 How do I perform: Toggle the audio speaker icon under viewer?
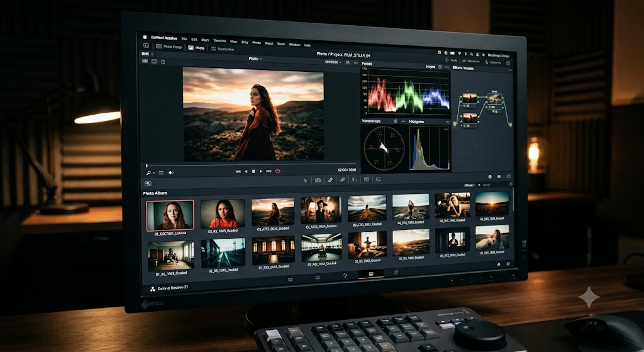[x=171, y=173]
